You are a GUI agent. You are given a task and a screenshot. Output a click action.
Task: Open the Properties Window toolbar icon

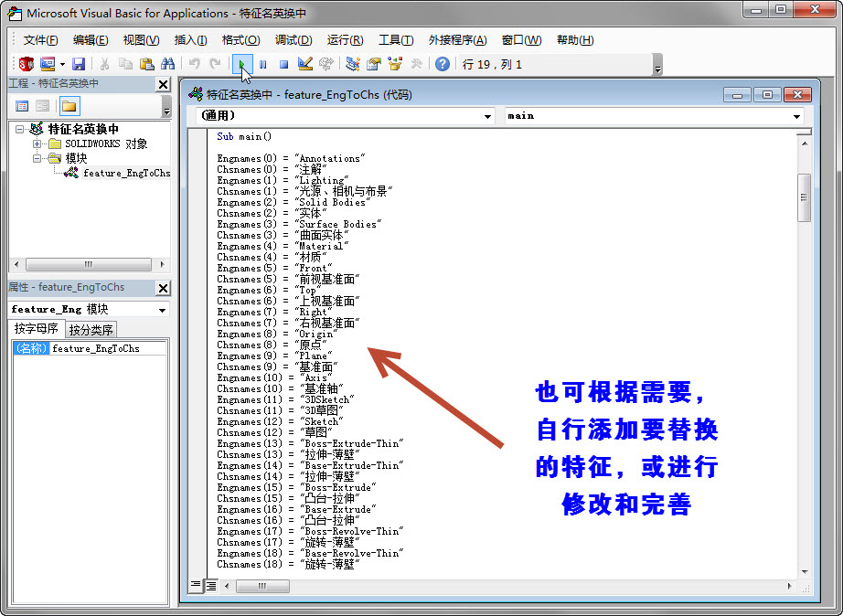[x=374, y=64]
